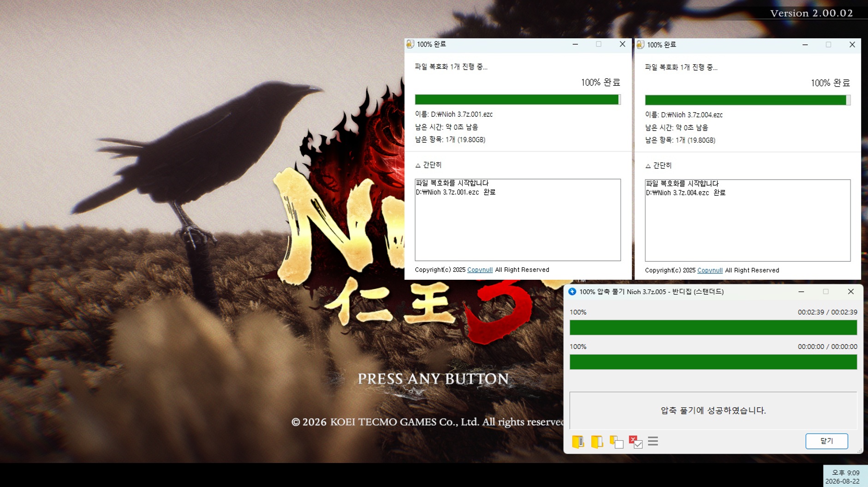Click Bandizip's lower progress bar
This screenshot has width=868, height=487.
click(713, 362)
